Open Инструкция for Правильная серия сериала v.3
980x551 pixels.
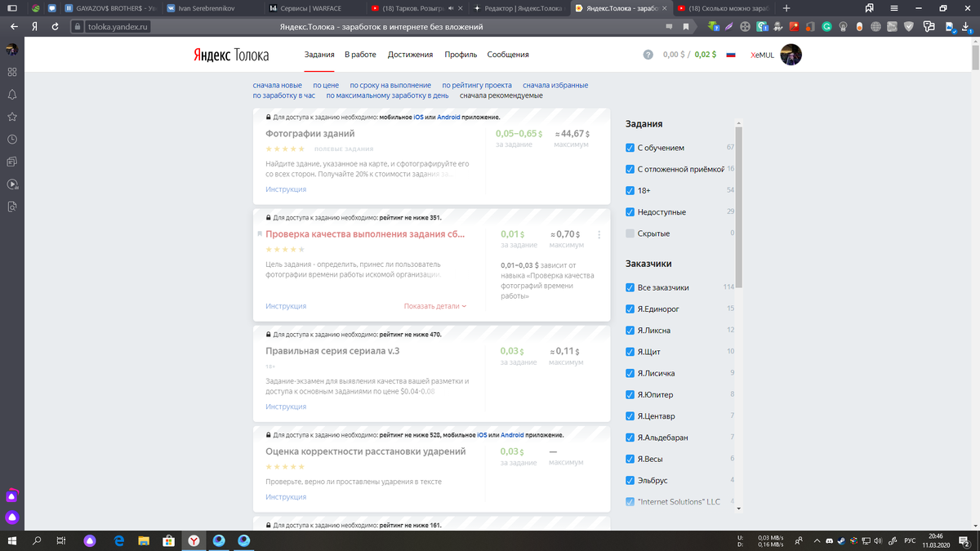click(x=286, y=407)
